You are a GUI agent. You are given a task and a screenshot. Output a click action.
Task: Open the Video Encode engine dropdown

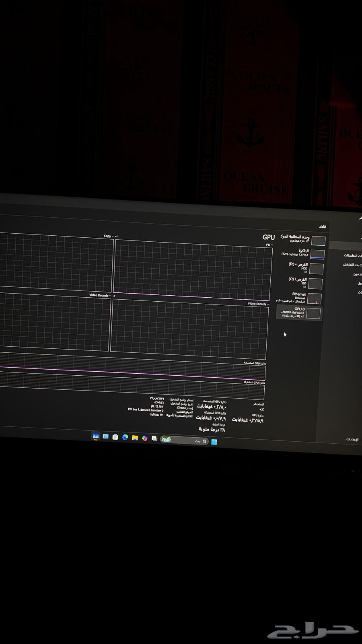coord(258,304)
